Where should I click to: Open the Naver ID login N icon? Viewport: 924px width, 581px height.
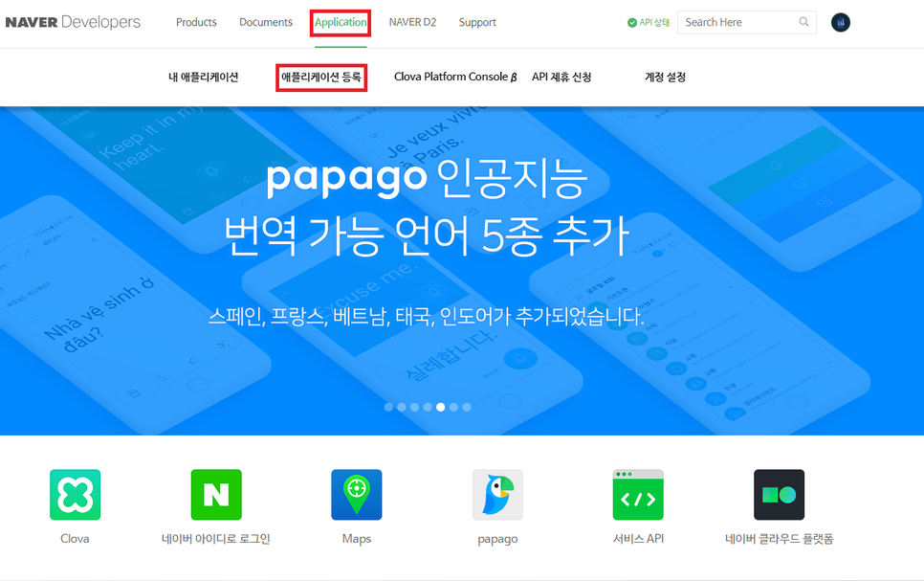pyautogui.click(x=215, y=494)
